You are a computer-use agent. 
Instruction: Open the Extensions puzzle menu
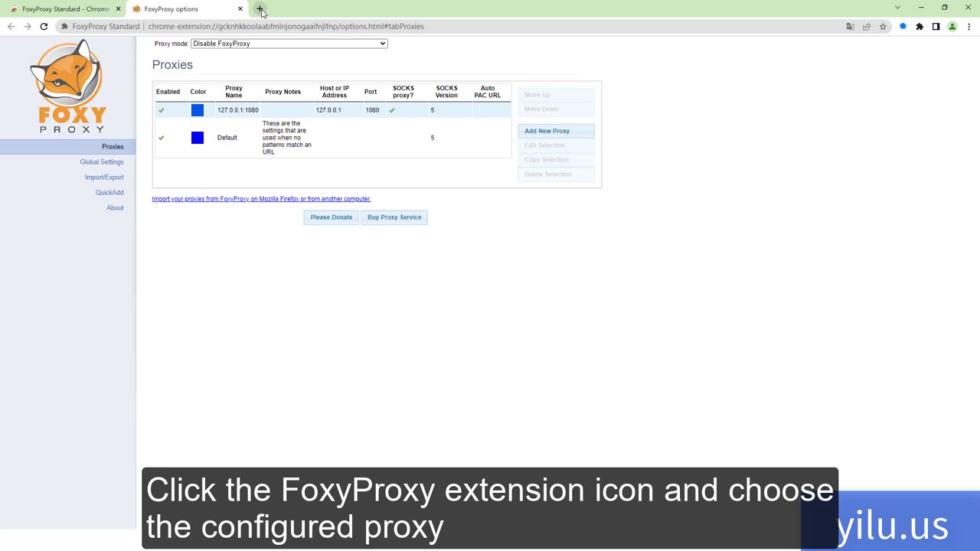pyautogui.click(x=920, y=26)
